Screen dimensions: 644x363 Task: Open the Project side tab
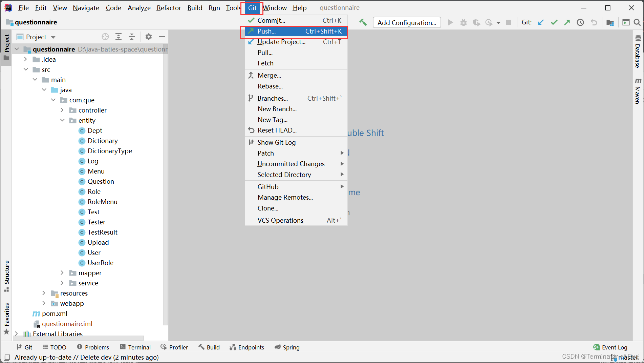tap(6, 47)
